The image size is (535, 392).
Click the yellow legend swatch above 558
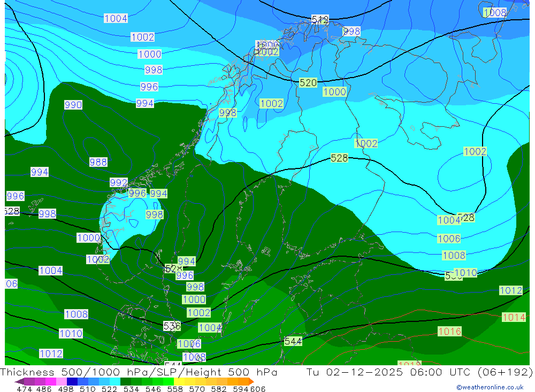pyautogui.click(x=179, y=381)
